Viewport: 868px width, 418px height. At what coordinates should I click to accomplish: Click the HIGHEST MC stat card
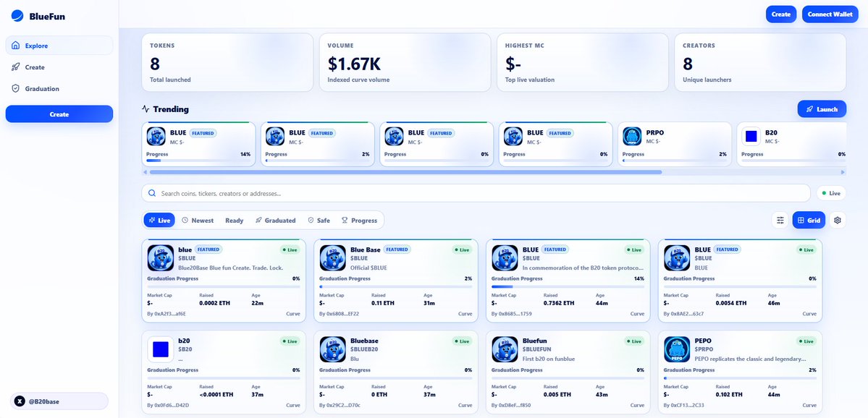582,62
